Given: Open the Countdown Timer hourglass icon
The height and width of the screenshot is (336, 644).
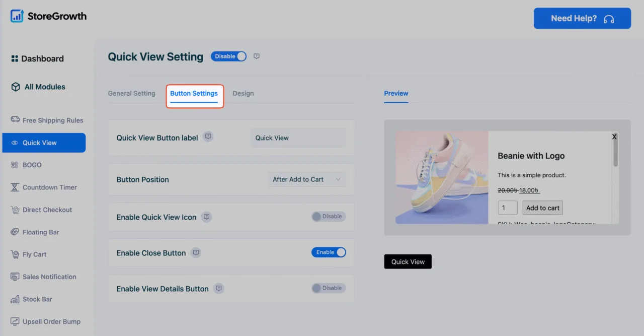Looking at the screenshot, I should point(15,187).
